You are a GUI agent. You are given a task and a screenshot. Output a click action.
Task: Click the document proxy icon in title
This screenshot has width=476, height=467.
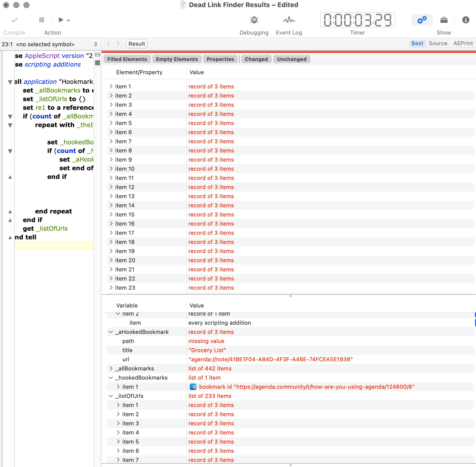click(x=183, y=5)
